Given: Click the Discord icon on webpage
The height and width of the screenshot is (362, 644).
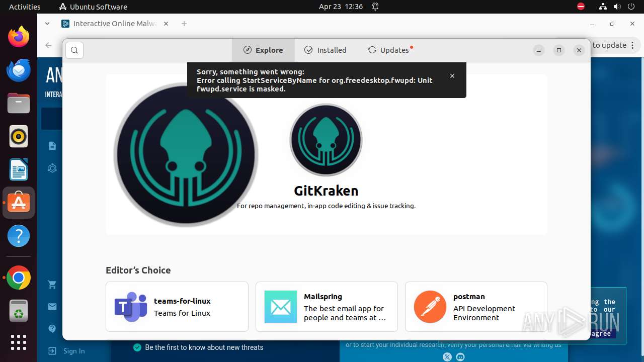Looking at the screenshot, I should [x=460, y=357].
